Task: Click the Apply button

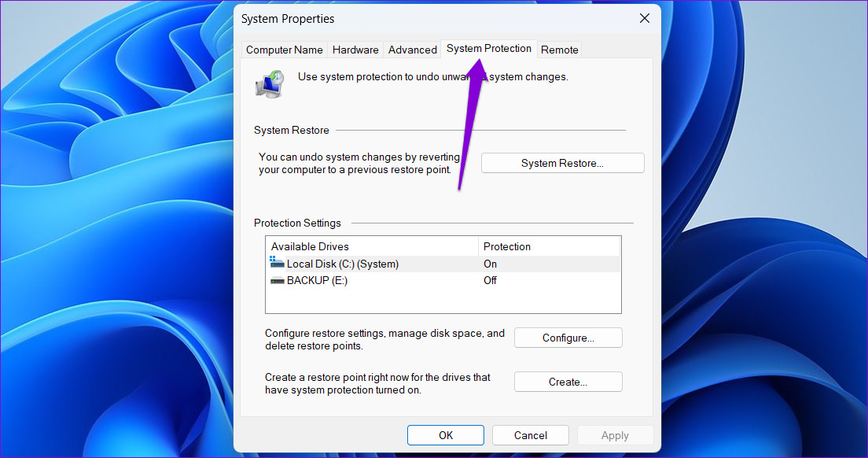Action: tap(615, 435)
